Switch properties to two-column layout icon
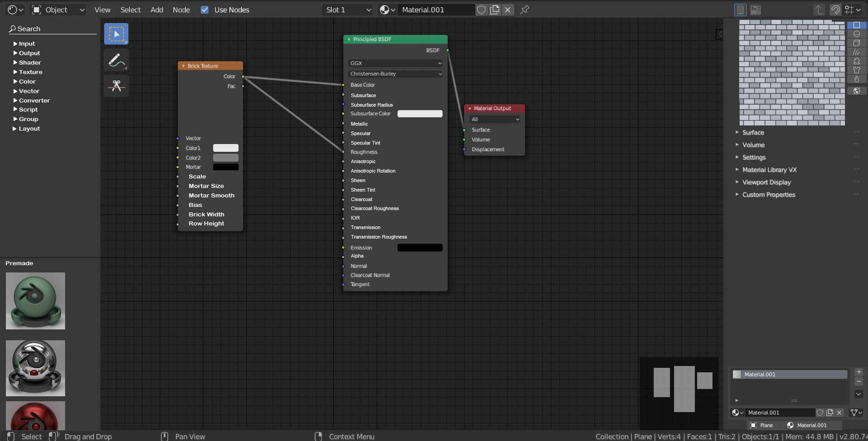 pyautogui.click(x=755, y=9)
